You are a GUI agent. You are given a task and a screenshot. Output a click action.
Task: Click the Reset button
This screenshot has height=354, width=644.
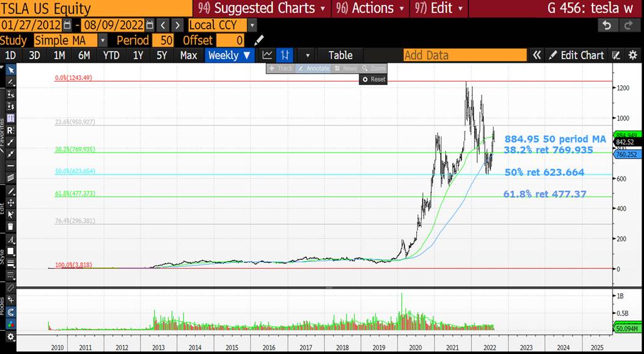[373, 79]
